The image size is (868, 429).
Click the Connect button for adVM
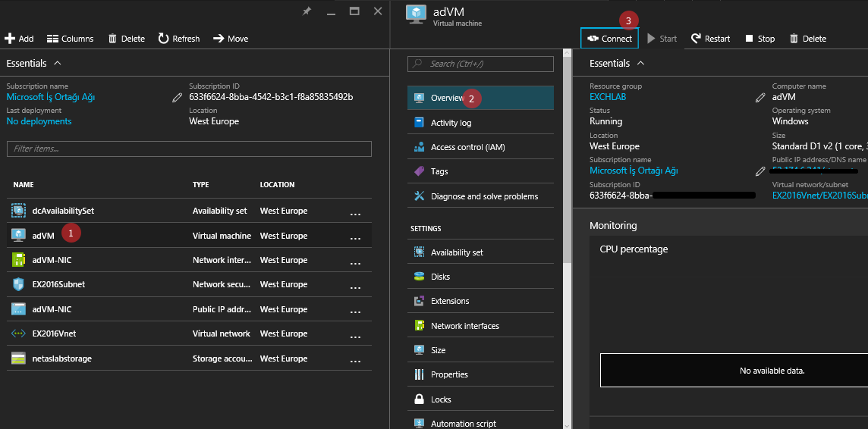coord(609,39)
